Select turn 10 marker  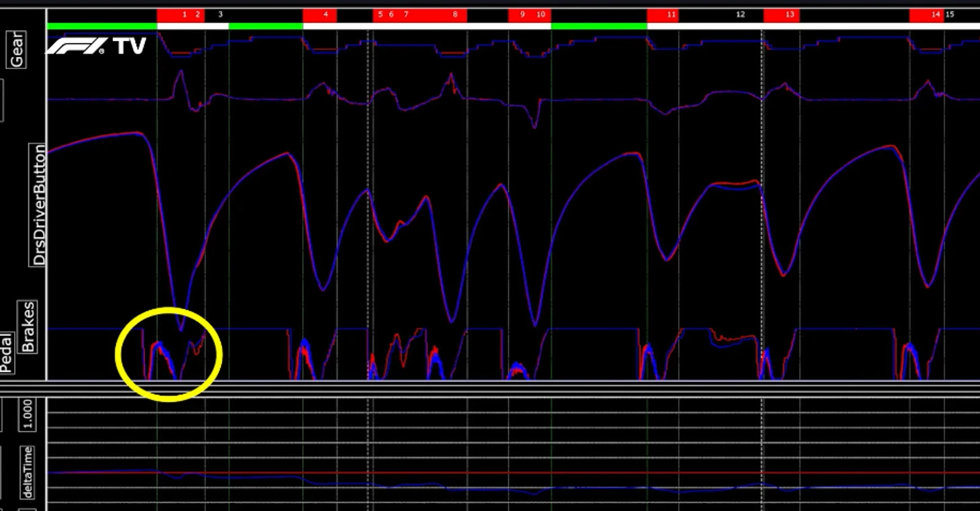click(540, 14)
